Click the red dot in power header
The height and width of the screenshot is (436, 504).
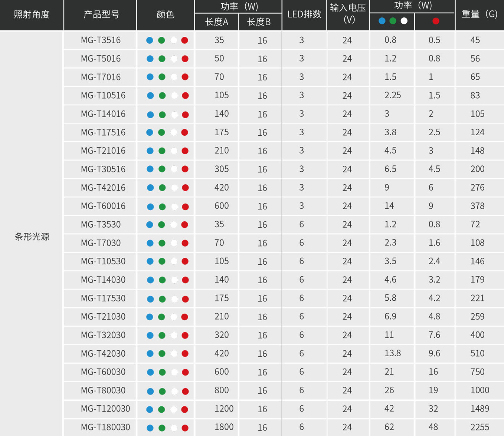[x=436, y=21]
